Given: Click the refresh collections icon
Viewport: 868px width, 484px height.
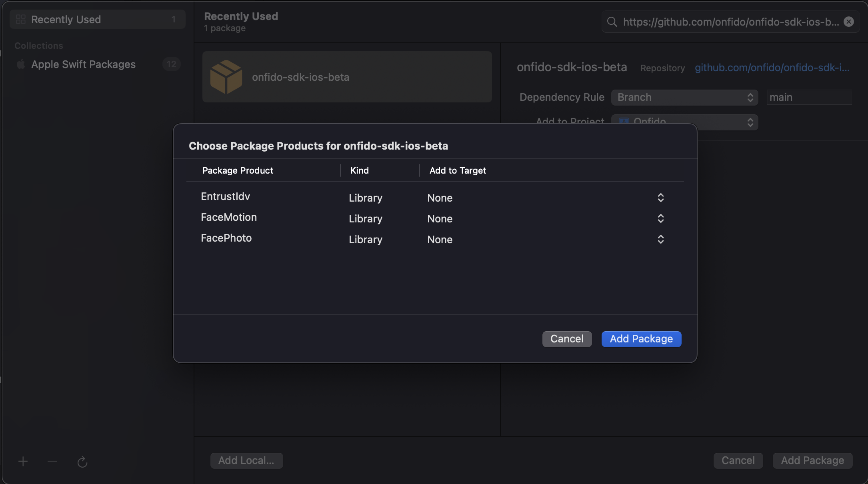Looking at the screenshot, I should coord(82,462).
